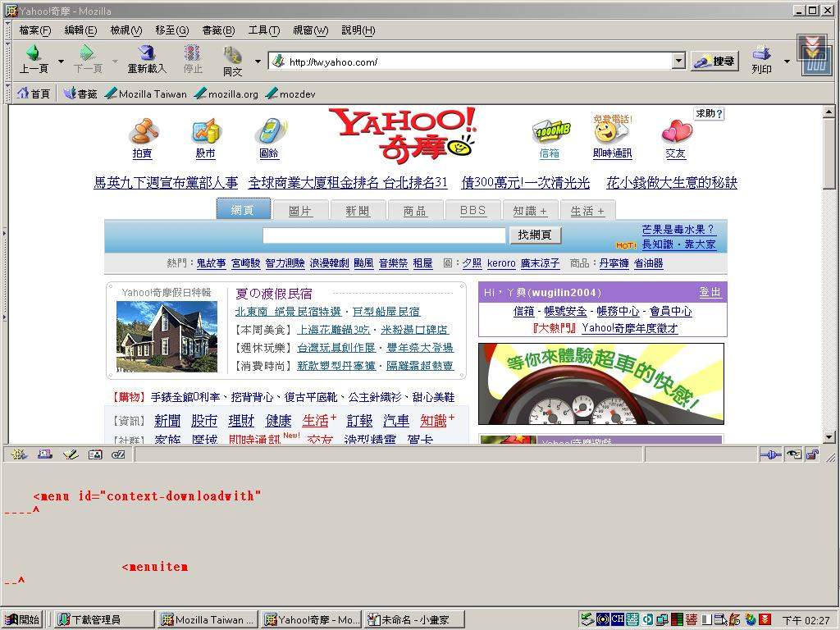Click the CH language indicator in tray
This screenshot has width=840, height=630.
point(617,619)
